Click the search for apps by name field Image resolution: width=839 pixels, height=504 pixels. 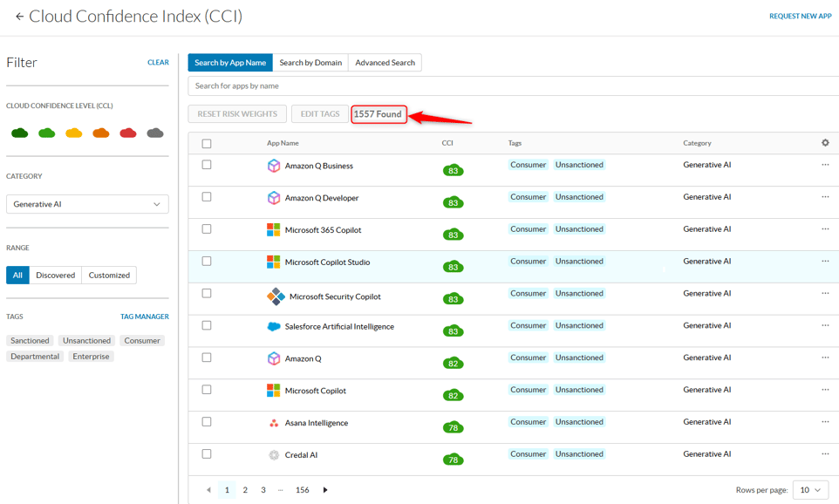coord(513,85)
